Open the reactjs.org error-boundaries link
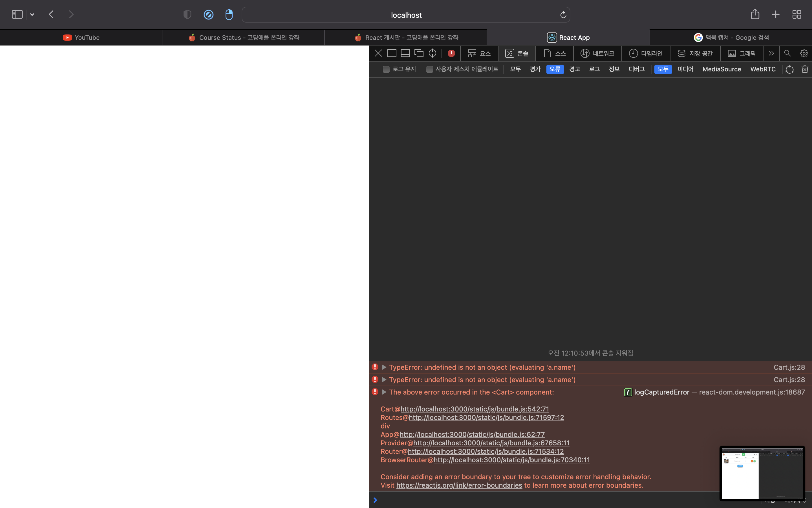 459,485
